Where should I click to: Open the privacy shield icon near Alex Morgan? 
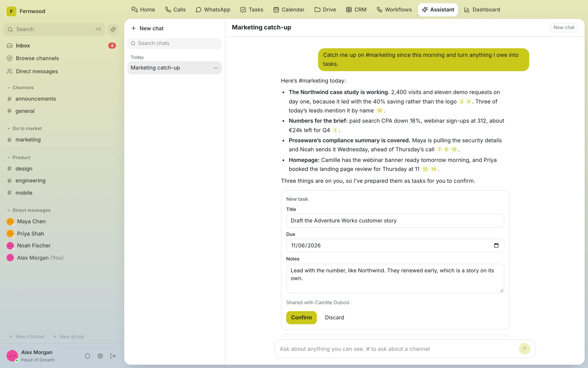pyautogui.click(x=87, y=356)
